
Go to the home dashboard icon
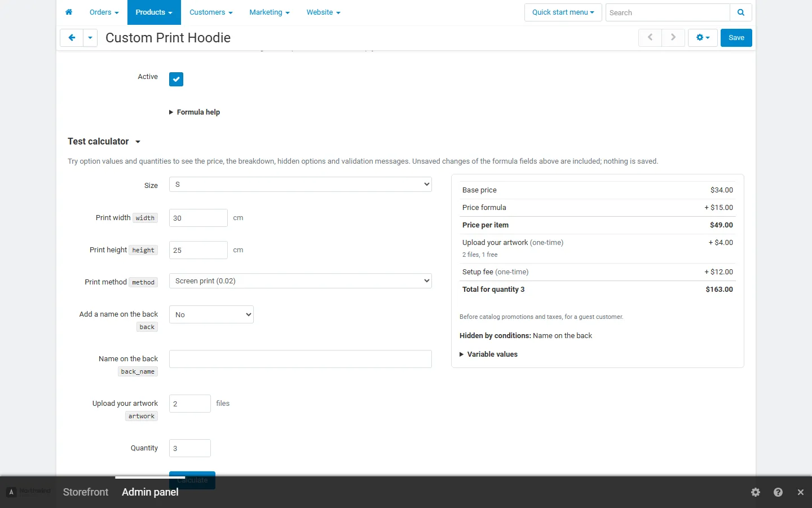pos(69,12)
